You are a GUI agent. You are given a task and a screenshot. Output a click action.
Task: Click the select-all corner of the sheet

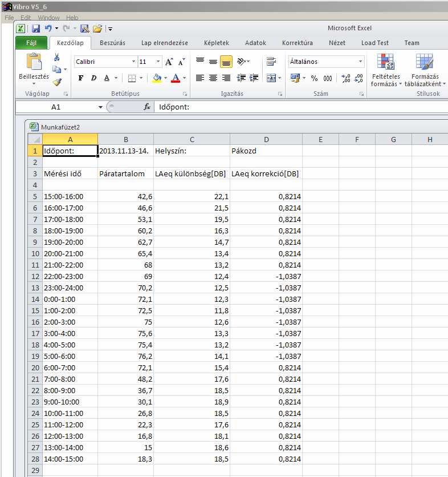click(35, 140)
